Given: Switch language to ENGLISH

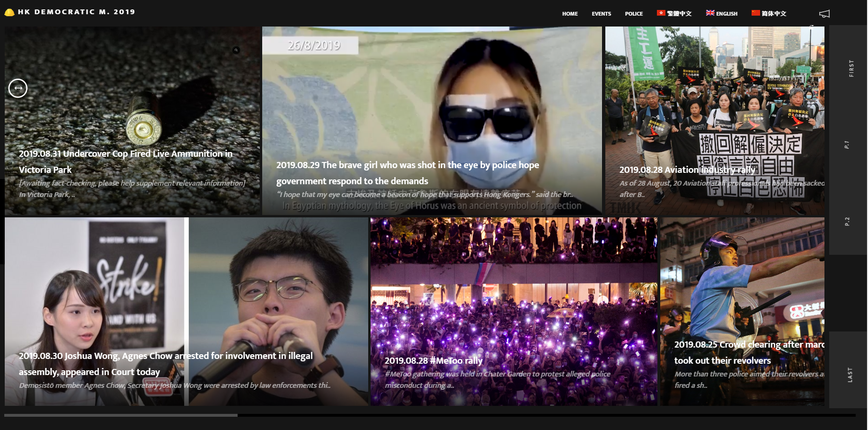Looking at the screenshot, I should pyautogui.click(x=726, y=14).
